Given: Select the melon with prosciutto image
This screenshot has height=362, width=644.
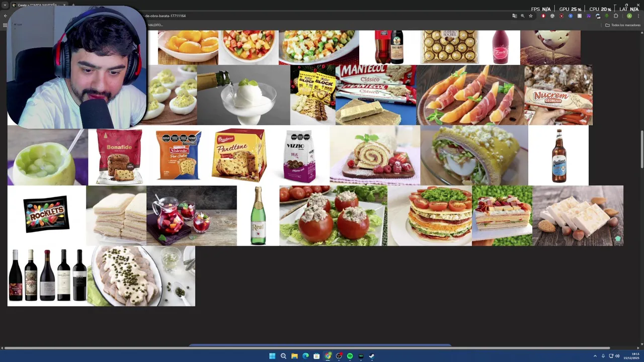Looking at the screenshot, I should pos(470,95).
